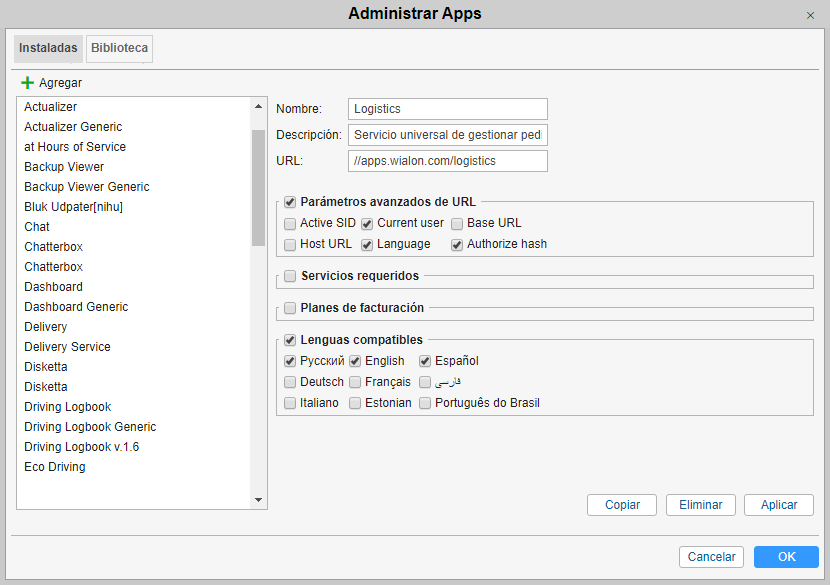The height and width of the screenshot is (585, 830).
Task: Click the green plus Agregar icon
Action: (27, 83)
